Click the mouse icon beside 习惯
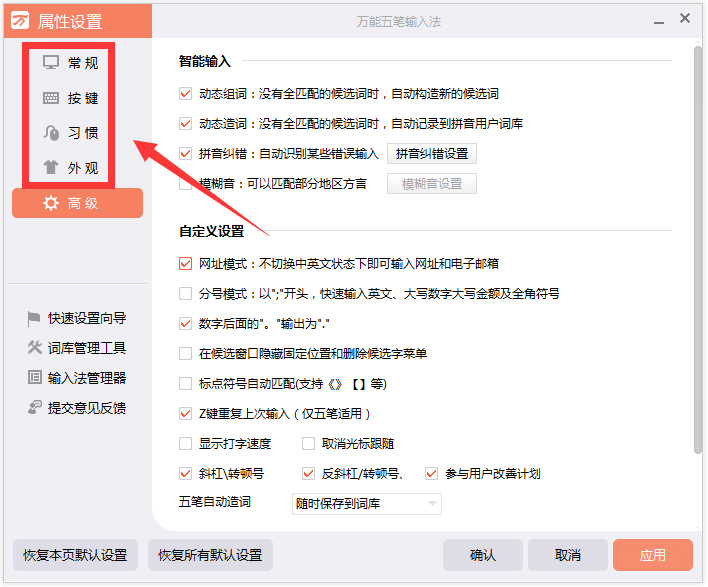 tap(51, 133)
